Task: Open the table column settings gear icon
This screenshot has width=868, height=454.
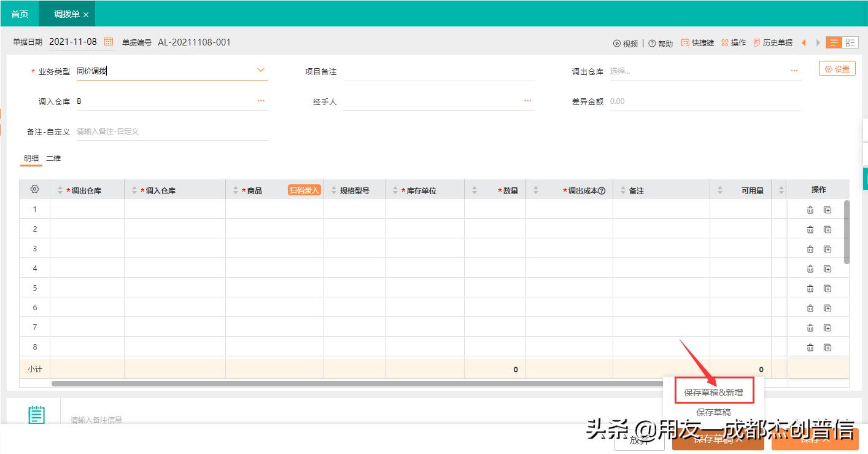Action: (34, 189)
